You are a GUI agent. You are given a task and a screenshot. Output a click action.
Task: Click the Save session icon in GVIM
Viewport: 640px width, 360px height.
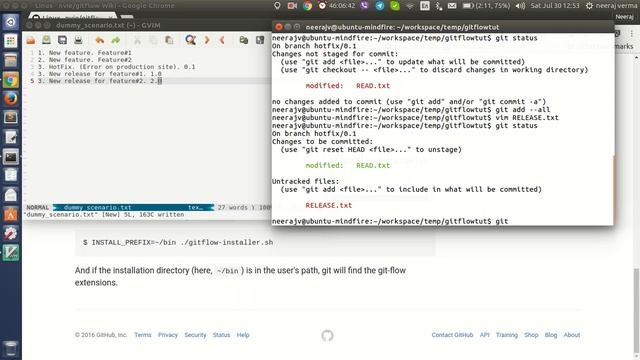point(260,40)
